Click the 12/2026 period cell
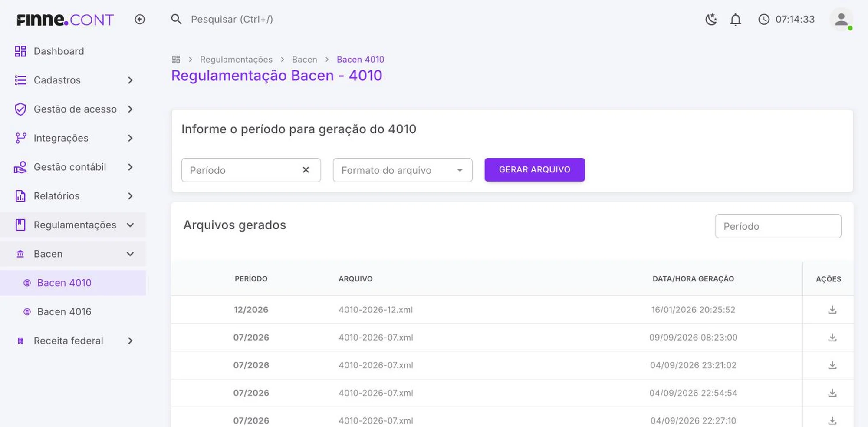Viewport: 868px width, 427px height. 251,310
